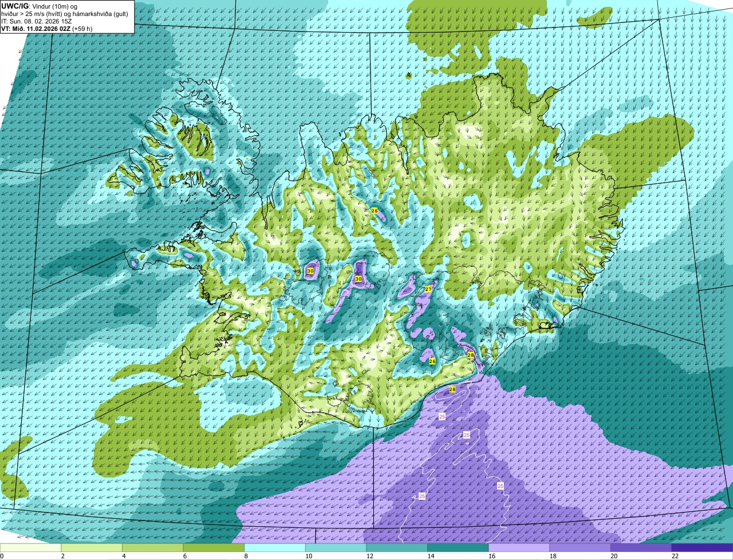Select the 18–20 m/s purple legend swatch
The height and width of the screenshot is (560, 733).
click(x=580, y=547)
